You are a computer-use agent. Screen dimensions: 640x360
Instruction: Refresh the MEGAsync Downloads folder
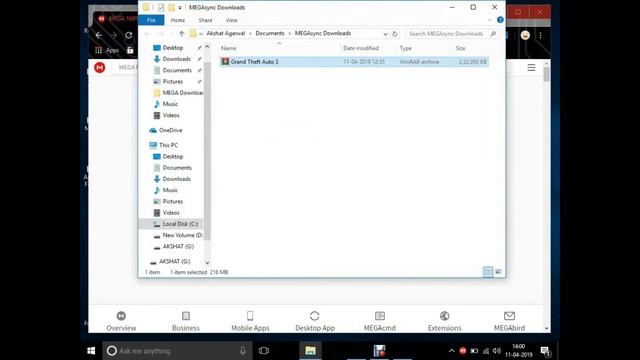click(395, 34)
